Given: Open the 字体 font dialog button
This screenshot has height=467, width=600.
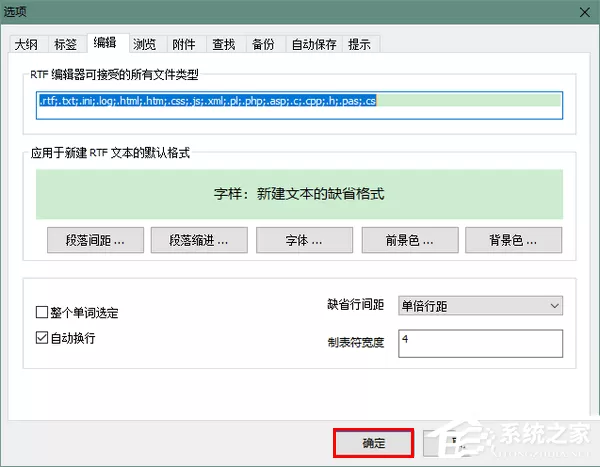Looking at the screenshot, I should [x=304, y=240].
